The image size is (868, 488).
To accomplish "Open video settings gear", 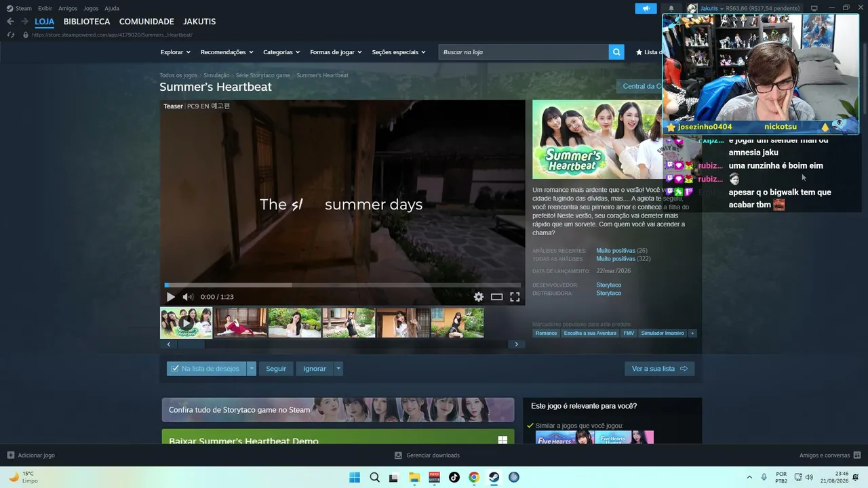I will 479,297.
